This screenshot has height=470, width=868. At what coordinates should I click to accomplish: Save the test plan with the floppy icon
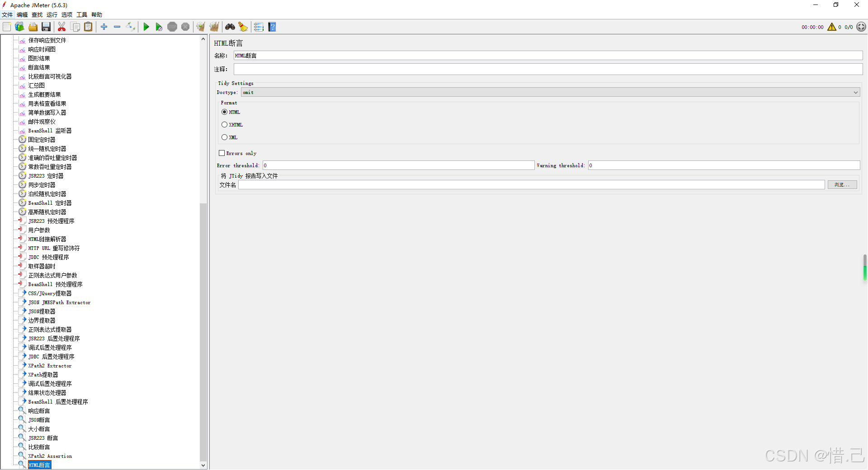(x=46, y=27)
